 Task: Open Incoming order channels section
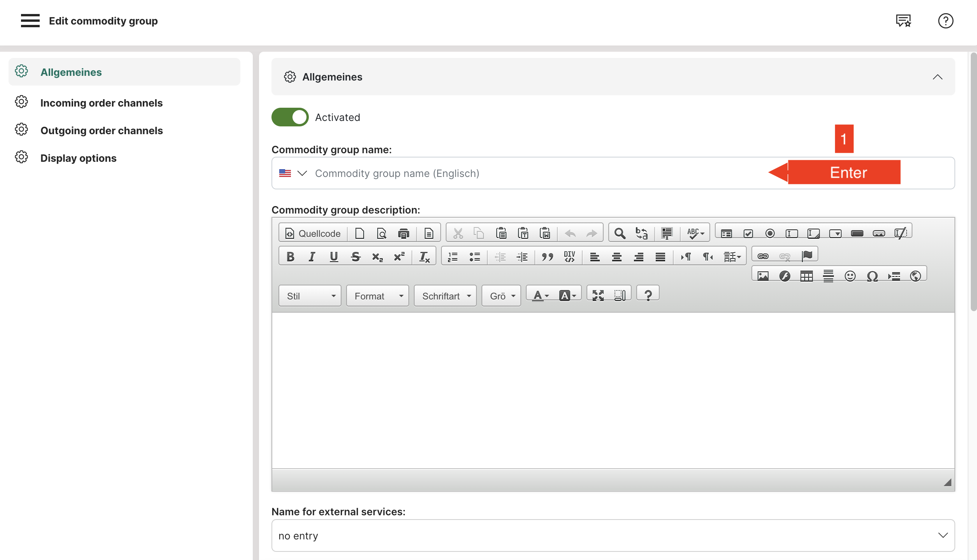click(x=102, y=103)
